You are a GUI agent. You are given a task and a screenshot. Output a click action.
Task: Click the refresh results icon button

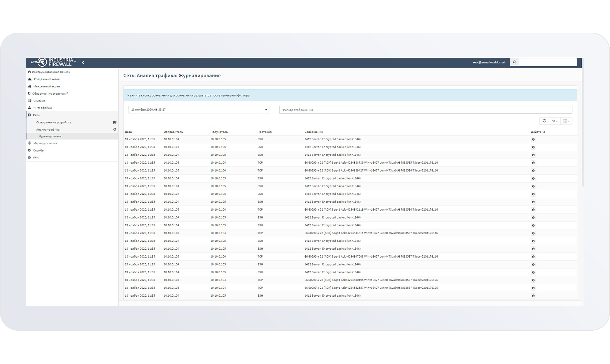[x=544, y=121]
